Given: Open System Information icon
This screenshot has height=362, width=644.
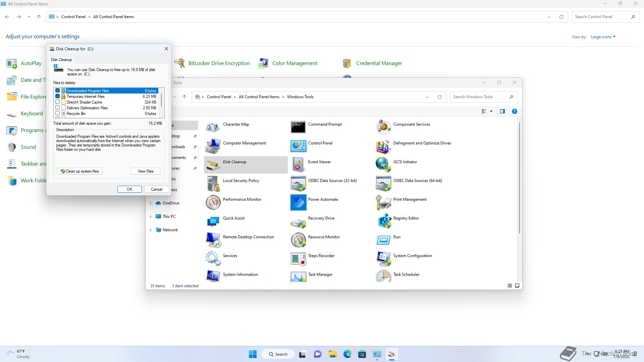Looking at the screenshot, I should coord(213,276).
